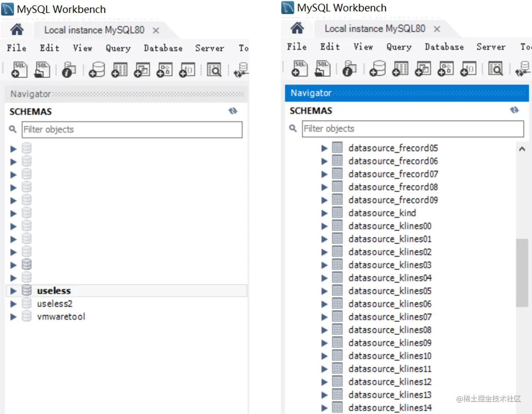Click the blue Navigator panel header

coord(407,93)
